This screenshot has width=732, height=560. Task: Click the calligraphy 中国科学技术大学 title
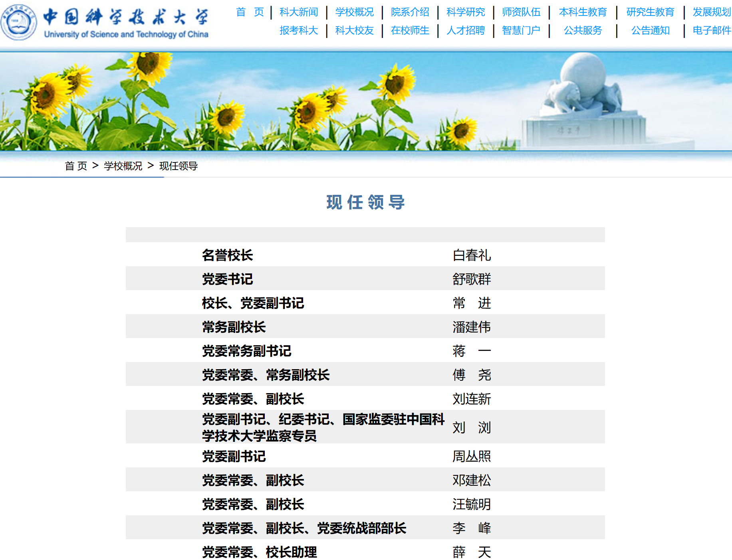tap(126, 17)
